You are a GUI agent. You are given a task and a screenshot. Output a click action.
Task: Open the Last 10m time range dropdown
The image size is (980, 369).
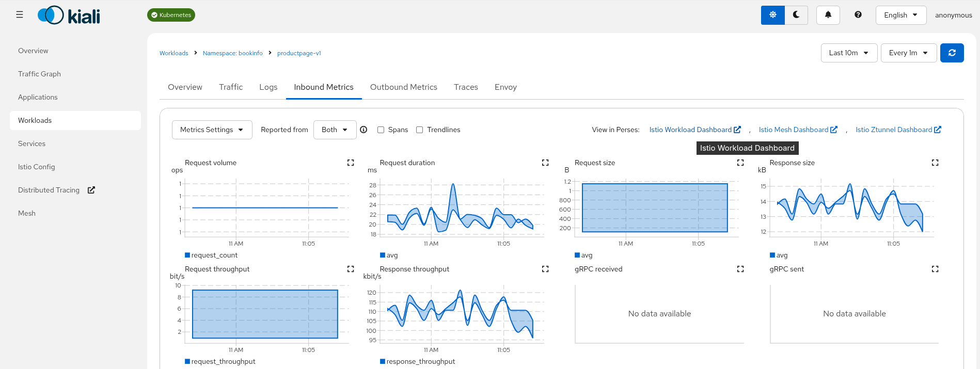tap(848, 53)
